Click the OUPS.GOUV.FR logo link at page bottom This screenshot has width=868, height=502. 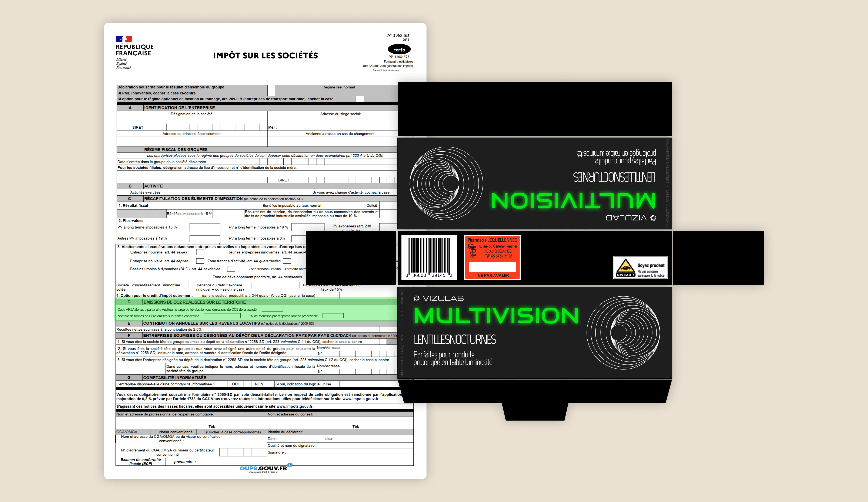tap(264, 469)
